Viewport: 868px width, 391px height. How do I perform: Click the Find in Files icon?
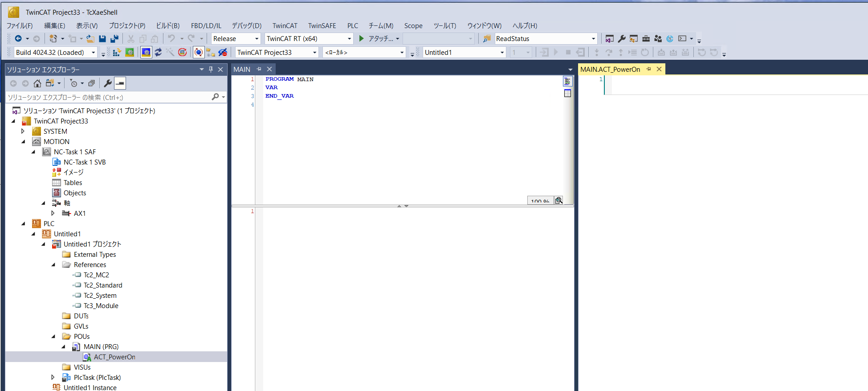click(x=487, y=39)
